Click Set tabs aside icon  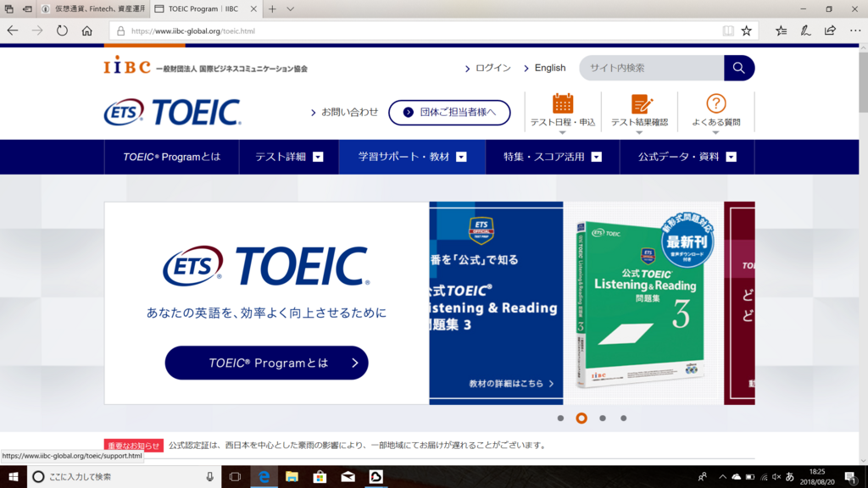pyautogui.click(x=27, y=8)
